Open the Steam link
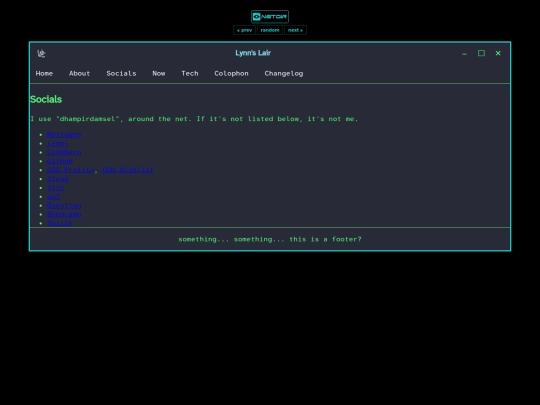The height and width of the screenshot is (405, 540). click(x=58, y=179)
